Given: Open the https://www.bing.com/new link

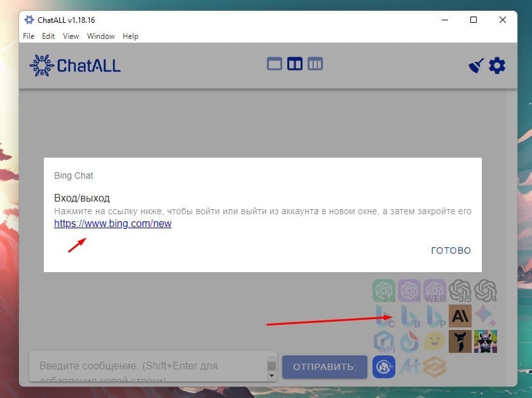Looking at the screenshot, I should click(x=113, y=224).
